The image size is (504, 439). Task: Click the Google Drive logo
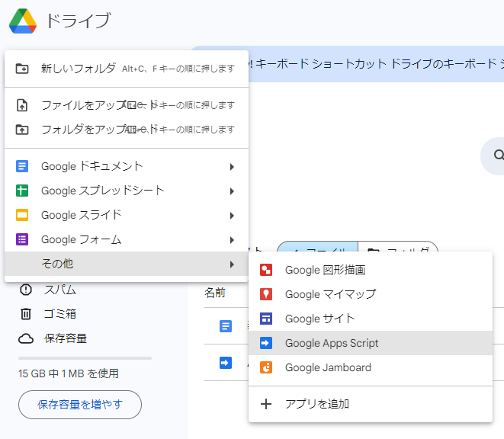click(x=23, y=21)
